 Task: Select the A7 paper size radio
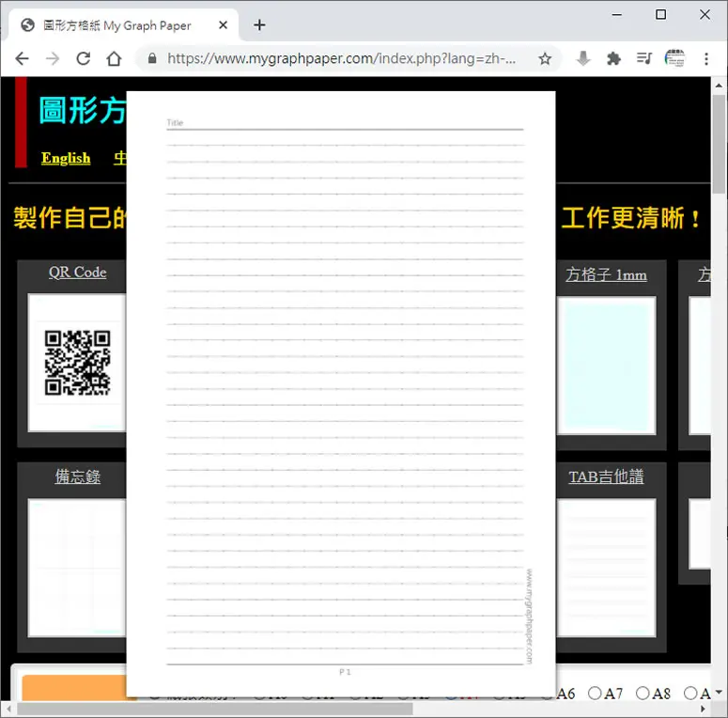[x=595, y=694]
